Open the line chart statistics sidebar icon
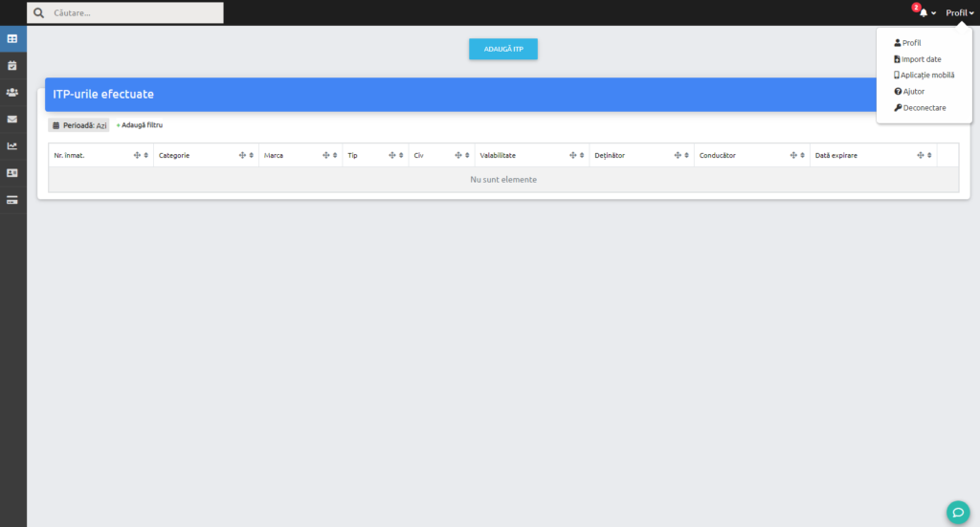 pos(11,146)
